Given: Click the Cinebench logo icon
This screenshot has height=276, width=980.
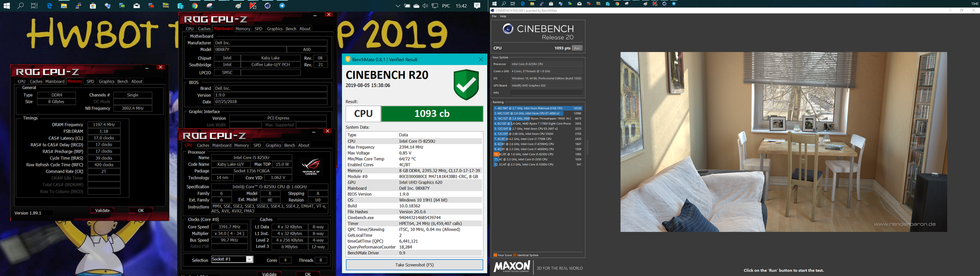Looking at the screenshot, I should (x=508, y=29).
